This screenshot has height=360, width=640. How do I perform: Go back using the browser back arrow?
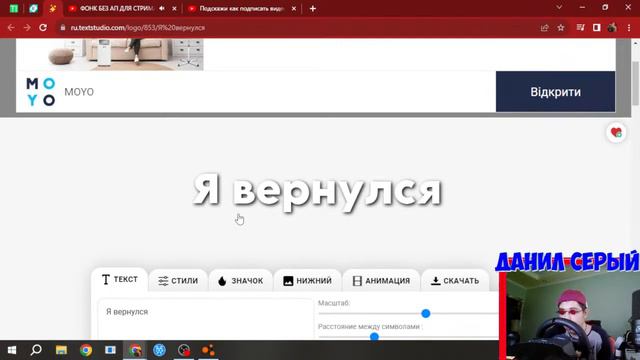11,28
